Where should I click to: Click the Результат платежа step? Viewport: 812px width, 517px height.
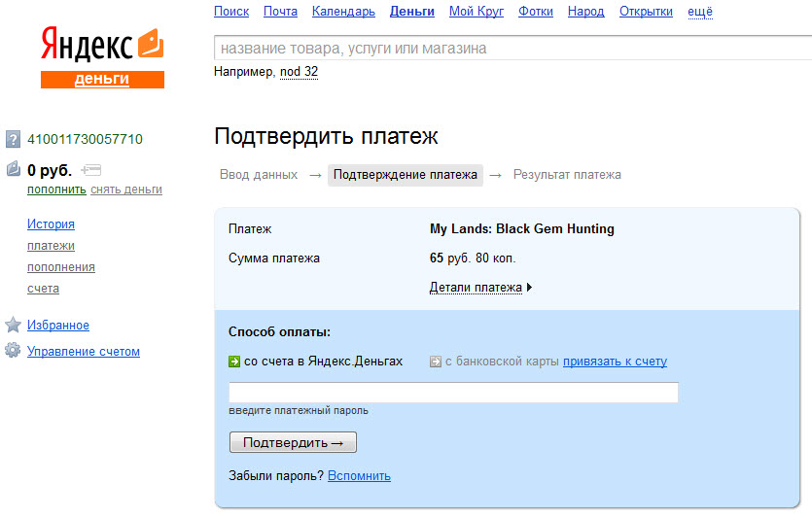(x=567, y=174)
